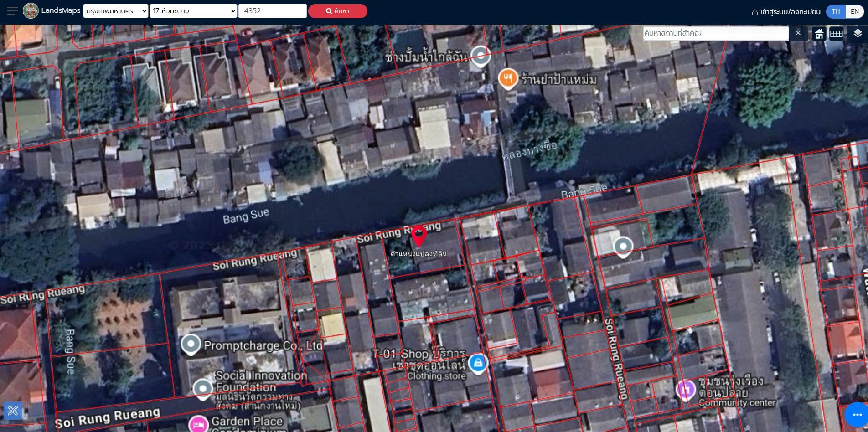868x432 pixels.
Task: Click the red land parcel pin marker
Action: pos(419,236)
